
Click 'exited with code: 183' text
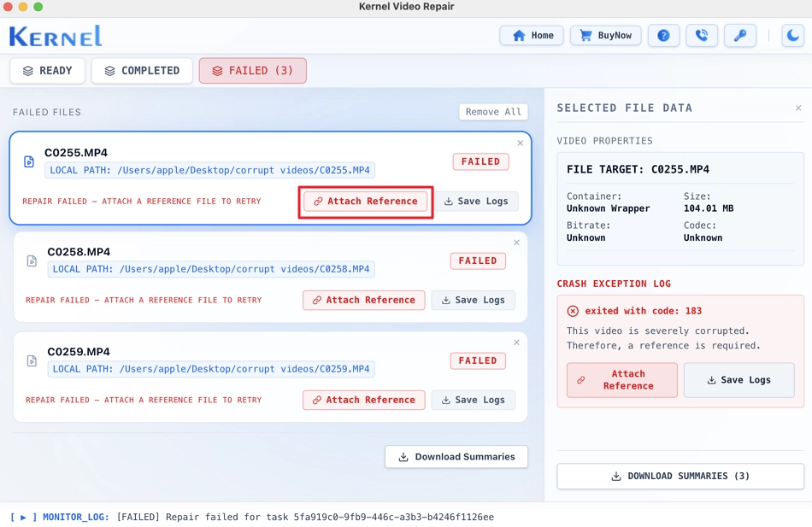click(643, 311)
